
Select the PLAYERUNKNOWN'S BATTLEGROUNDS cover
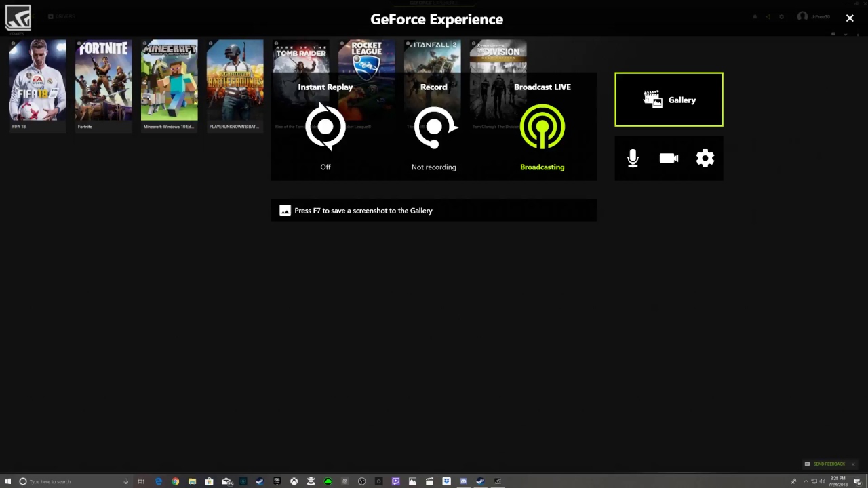click(235, 80)
